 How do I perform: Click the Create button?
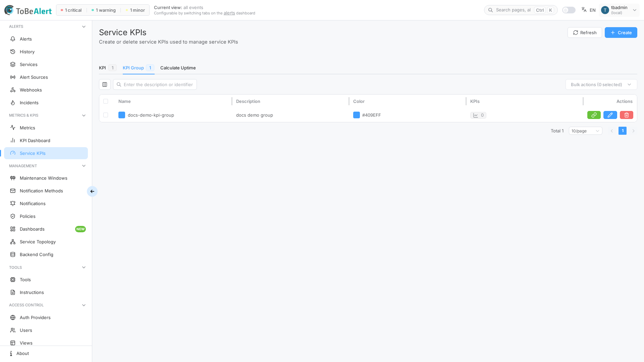click(621, 33)
